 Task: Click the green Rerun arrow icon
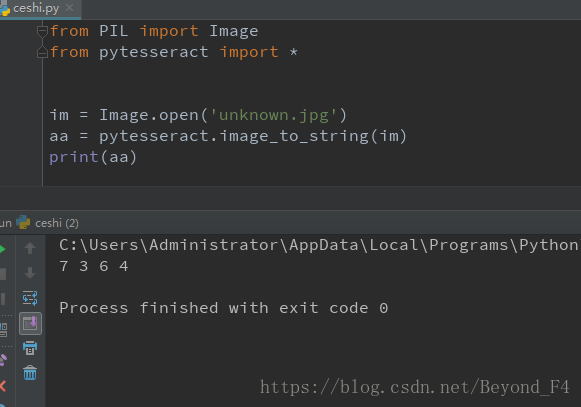(2, 249)
